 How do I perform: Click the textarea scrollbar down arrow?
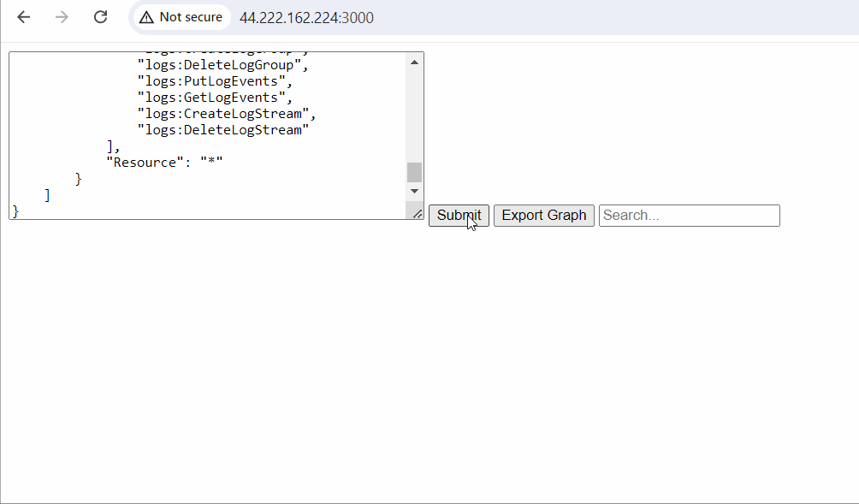click(x=415, y=191)
